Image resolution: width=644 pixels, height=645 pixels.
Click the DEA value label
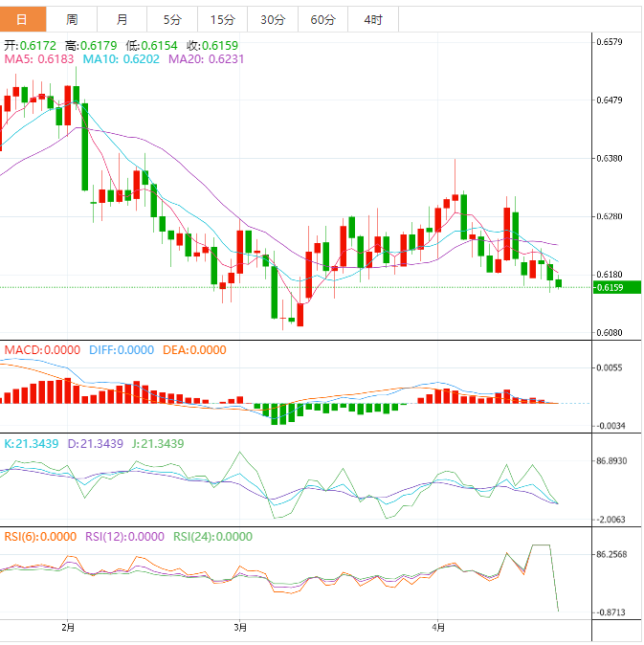coord(193,350)
